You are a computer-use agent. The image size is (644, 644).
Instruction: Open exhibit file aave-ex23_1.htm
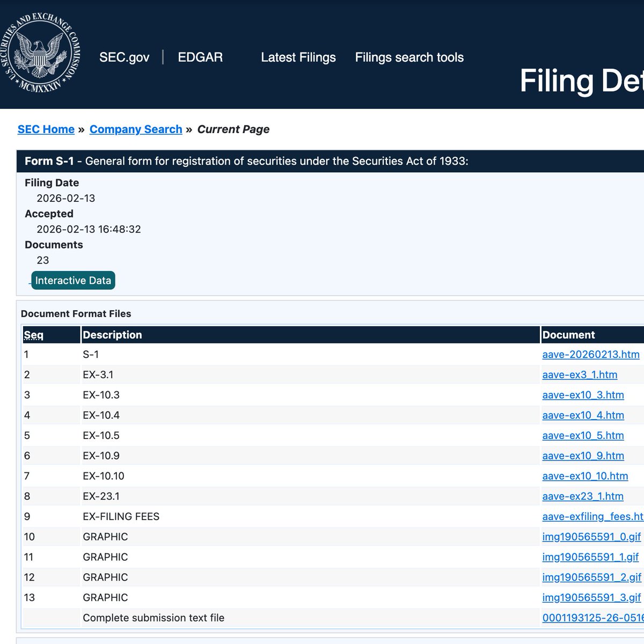tap(583, 496)
